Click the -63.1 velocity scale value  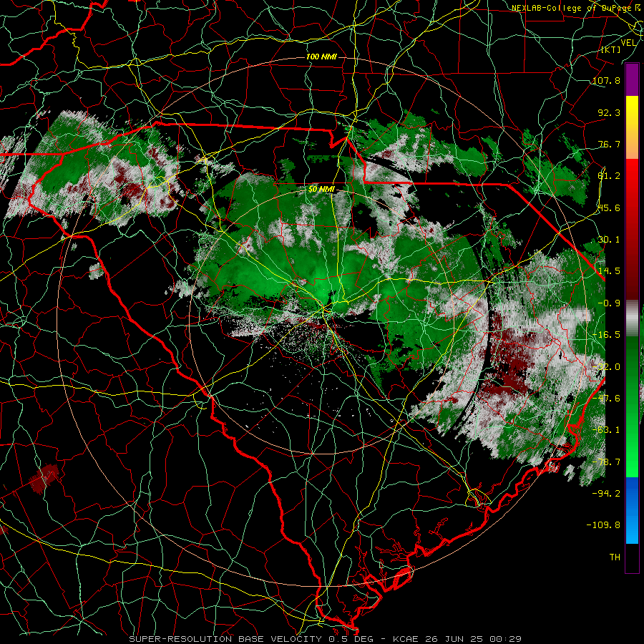tap(606, 430)
